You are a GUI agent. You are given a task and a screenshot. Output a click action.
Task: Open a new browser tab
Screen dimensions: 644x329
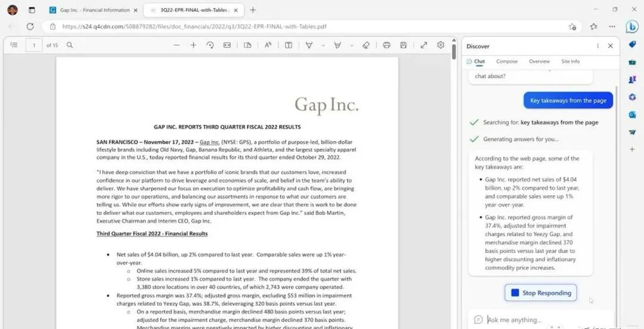(x=253, y=10)
